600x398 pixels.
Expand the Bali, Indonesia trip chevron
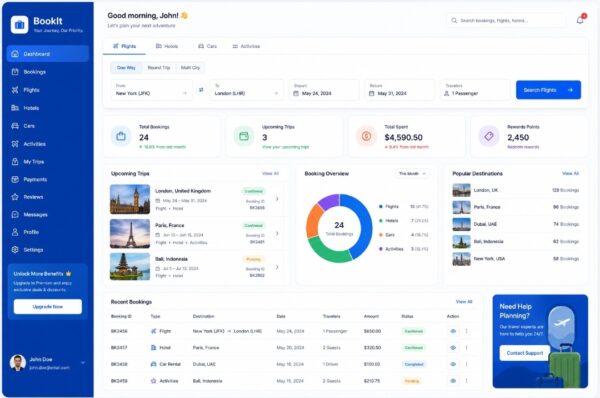pos(277,267)
